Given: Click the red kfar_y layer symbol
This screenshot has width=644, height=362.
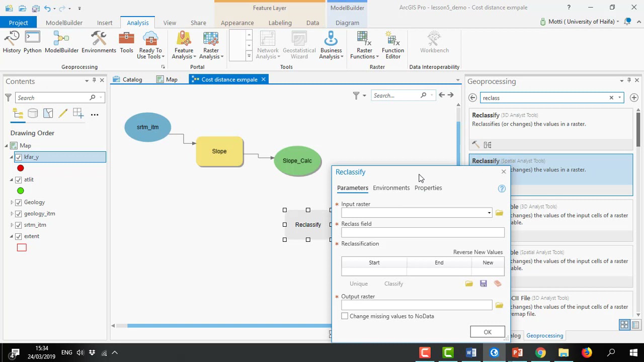Looking at the screenshot, I should [x=21, y=168].
